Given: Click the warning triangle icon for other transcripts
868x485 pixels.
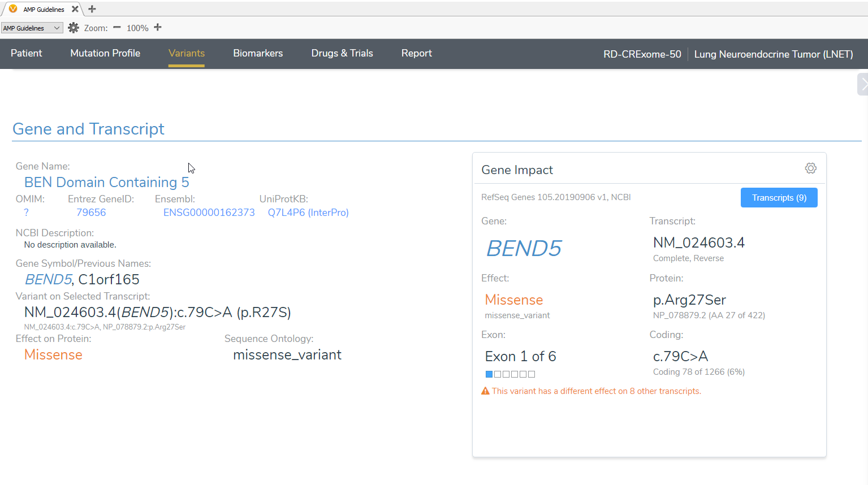Looking at the screenshot, I should click(x=485, y=391).
